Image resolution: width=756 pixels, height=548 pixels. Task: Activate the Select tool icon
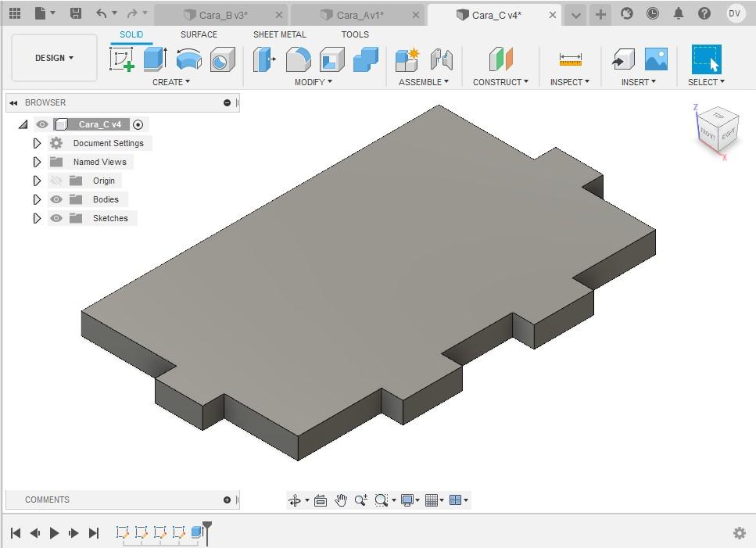(706, 59)
